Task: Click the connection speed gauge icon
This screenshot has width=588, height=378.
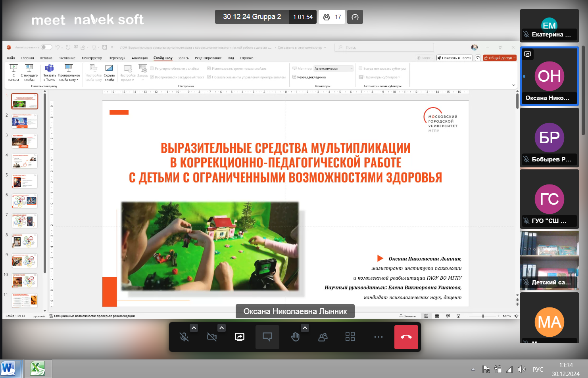Action: click(x=355, y=17)
